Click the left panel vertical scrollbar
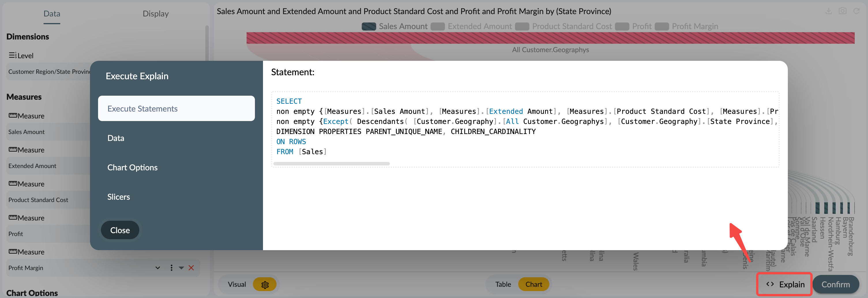 pyautogui.click(x=207, y=44)
